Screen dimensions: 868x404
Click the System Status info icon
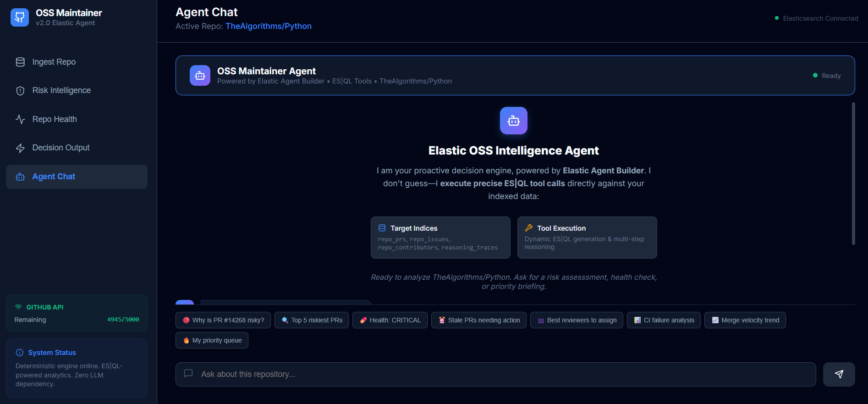click(20, 353)
